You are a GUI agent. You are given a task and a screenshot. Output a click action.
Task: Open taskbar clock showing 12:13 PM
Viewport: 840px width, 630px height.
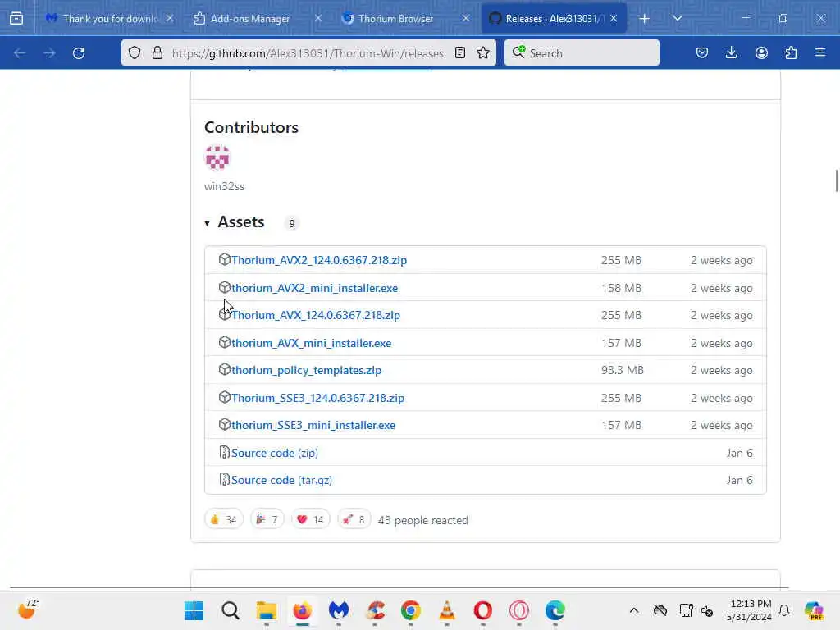point(749,610)
